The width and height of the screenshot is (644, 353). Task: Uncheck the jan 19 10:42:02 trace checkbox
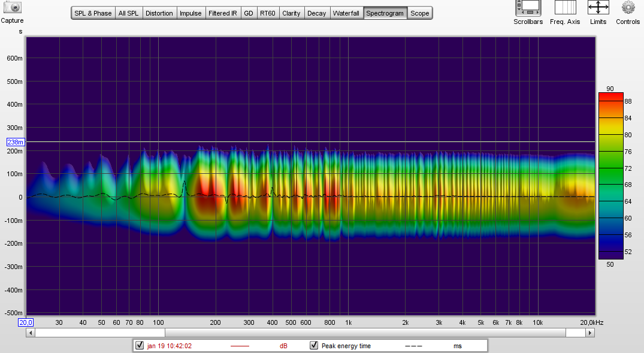140,346
